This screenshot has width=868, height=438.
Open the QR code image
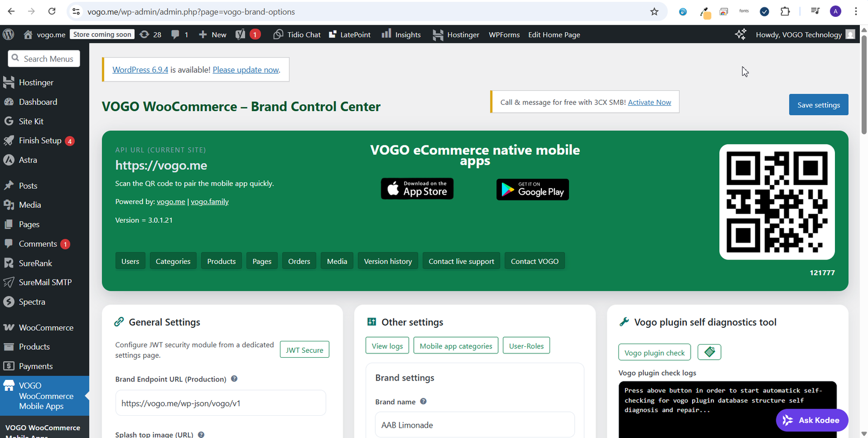[x=777, y=202]
